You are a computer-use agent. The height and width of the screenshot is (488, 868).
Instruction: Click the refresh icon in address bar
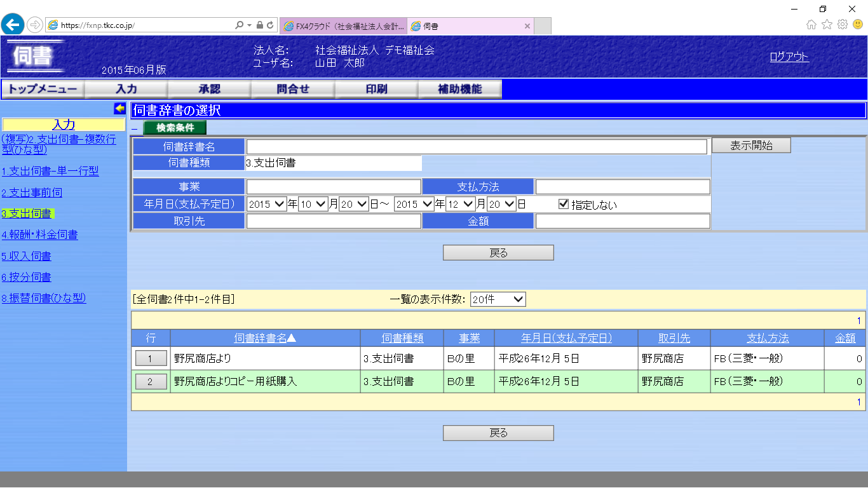pos(270,25)
